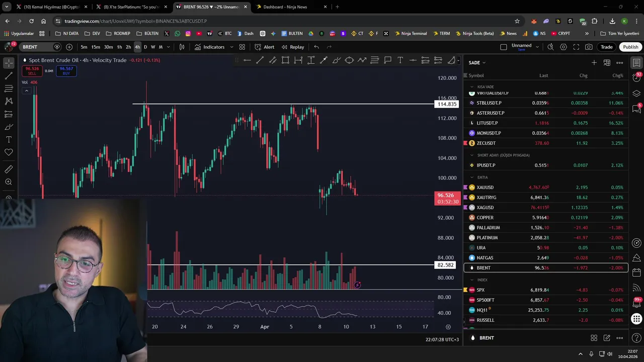Screen dimensions: 644x362
Task: Select layout setup square icon
Action: (504, 47)
